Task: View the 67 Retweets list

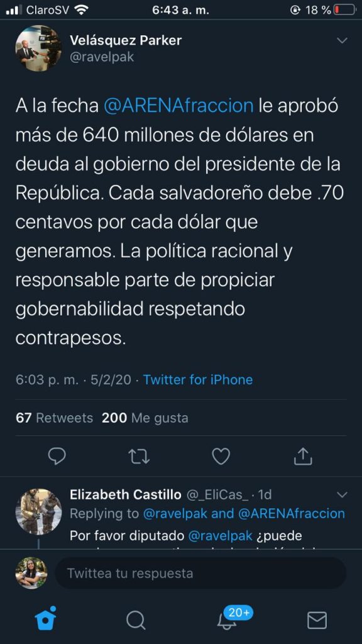Action: tap(54, 418)
